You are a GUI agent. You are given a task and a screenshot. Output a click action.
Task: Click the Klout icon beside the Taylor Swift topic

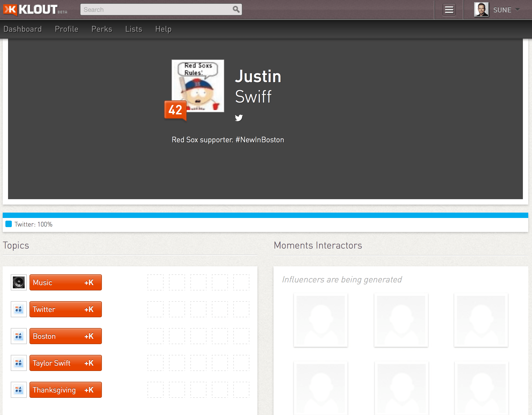point(19,363)
